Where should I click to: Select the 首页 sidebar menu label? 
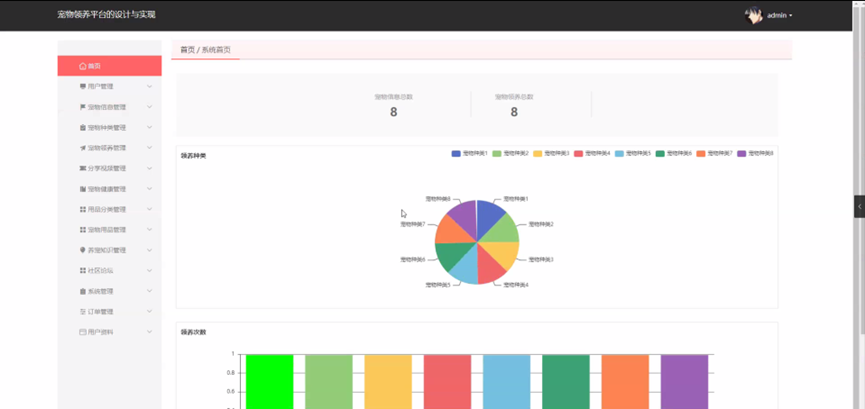(94, 66)
